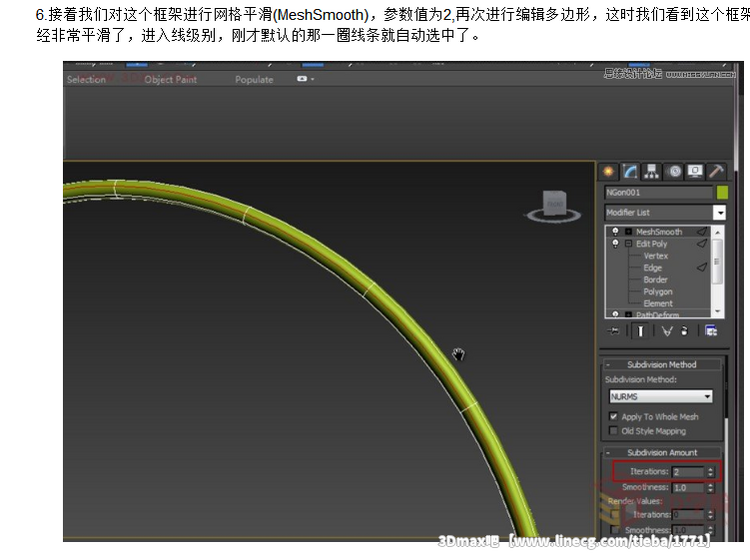Viewport: 750px width, 560px height.
Task: Open the Utilities hammer panel tab
Action: [x=716, y=171]
